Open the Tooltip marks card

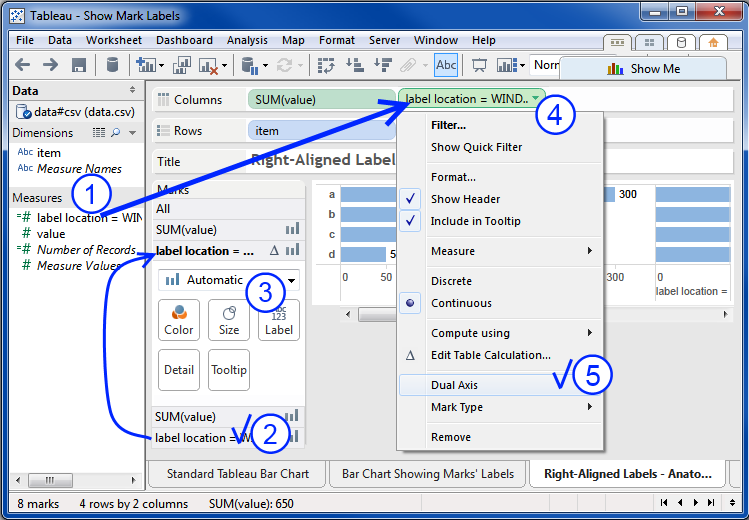click(229, 370)
